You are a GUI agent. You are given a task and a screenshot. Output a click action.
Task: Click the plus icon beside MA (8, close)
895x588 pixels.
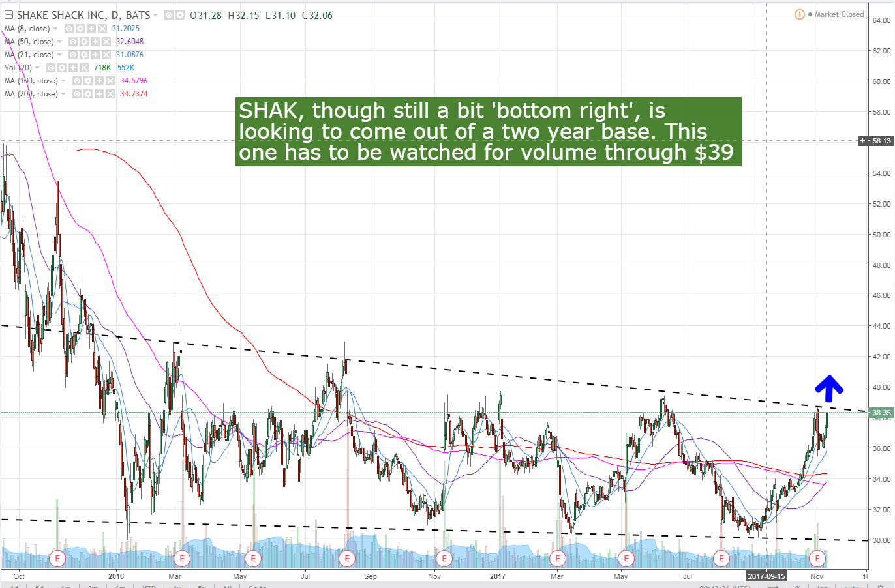pos(91,29)
